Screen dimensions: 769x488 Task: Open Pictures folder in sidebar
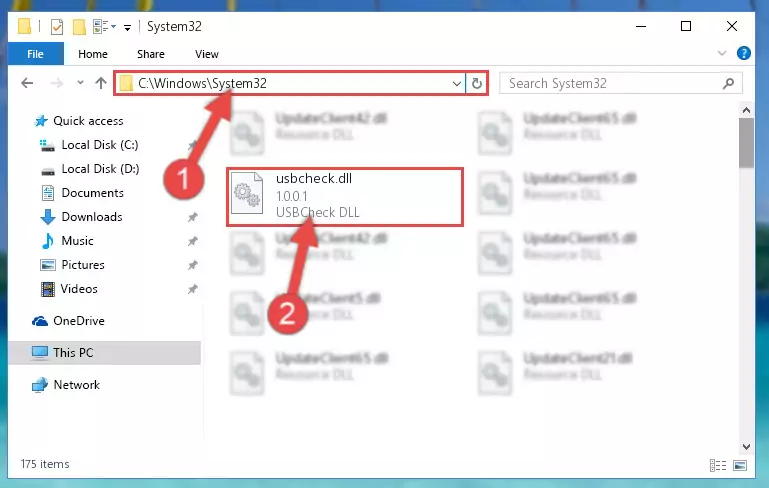[x=83, y=265]
